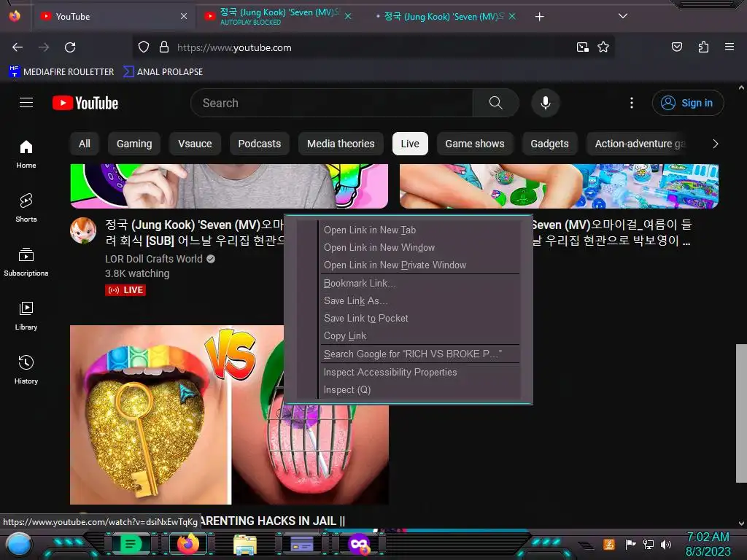Select the All category chip
This screenshot has width=747, height=560.
tap(85, 144)
